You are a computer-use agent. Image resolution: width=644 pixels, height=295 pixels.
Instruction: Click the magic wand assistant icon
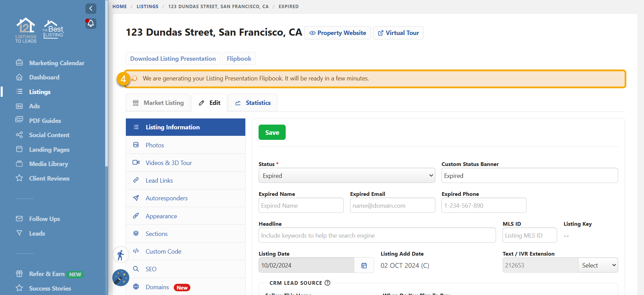pyautogui.click(x=120, y=278)
